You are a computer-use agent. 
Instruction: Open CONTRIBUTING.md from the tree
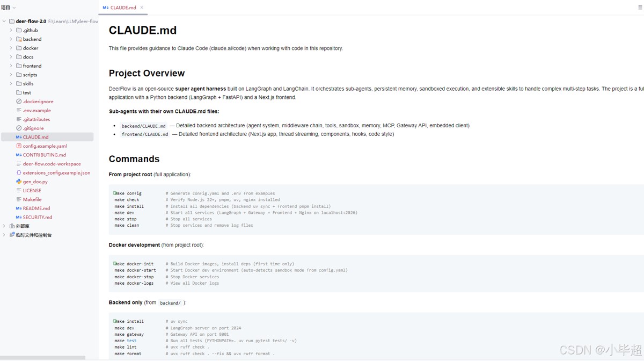coord(45,155)
